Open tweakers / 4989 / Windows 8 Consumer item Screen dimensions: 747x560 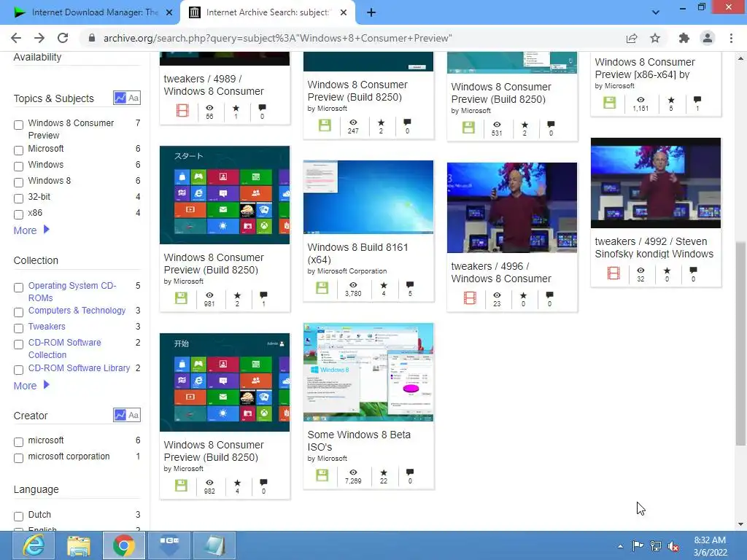coord(214,85)
